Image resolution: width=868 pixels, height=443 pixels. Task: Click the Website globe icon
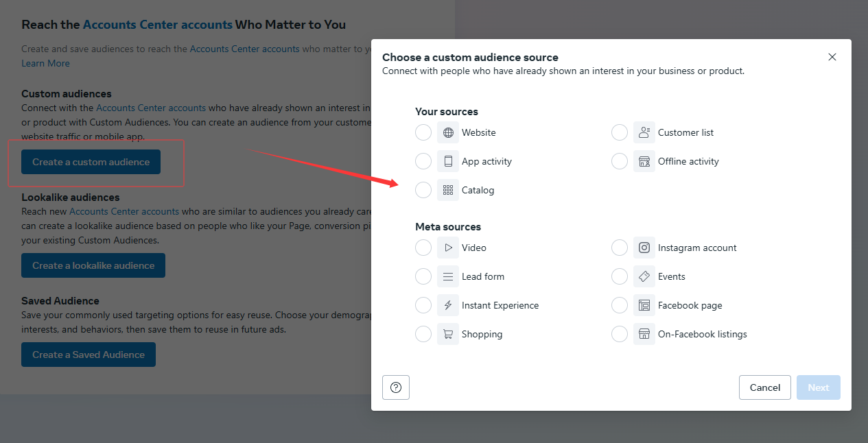point(448,132)
